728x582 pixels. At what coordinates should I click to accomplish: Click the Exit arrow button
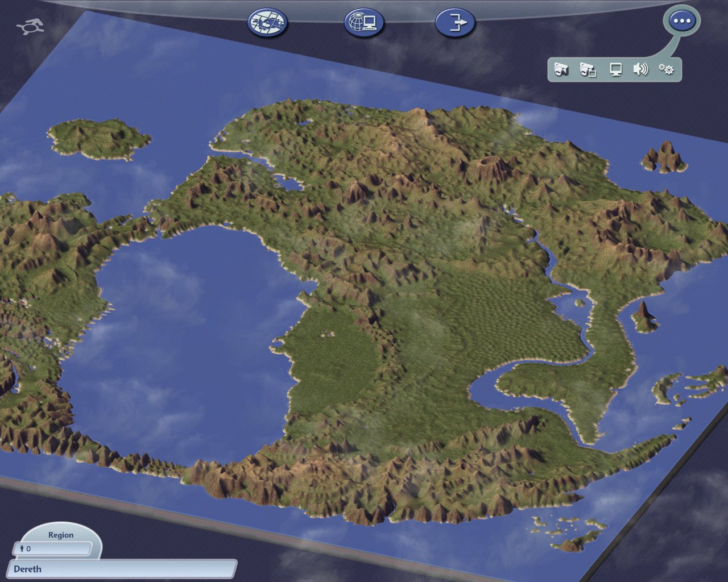point(455,23)
